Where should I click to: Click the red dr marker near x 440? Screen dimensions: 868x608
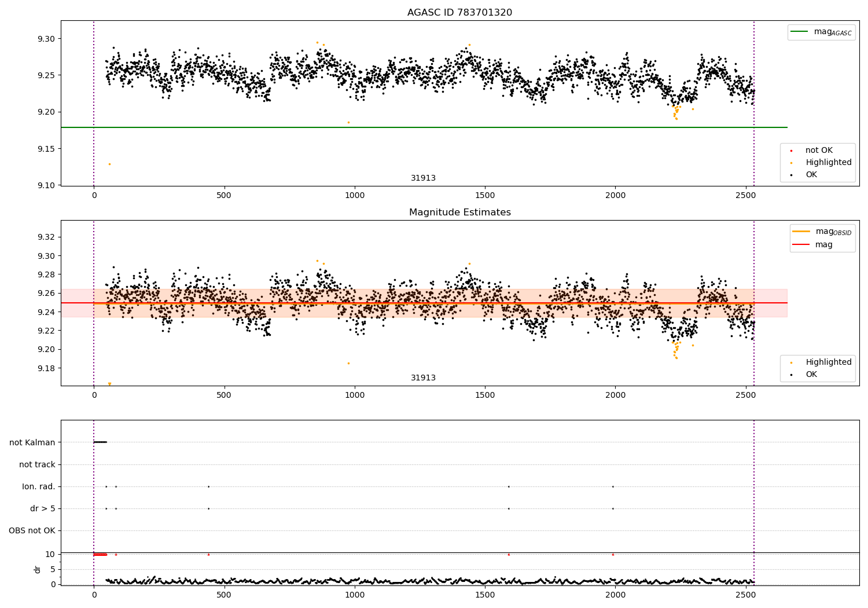[x=208, y=554]
